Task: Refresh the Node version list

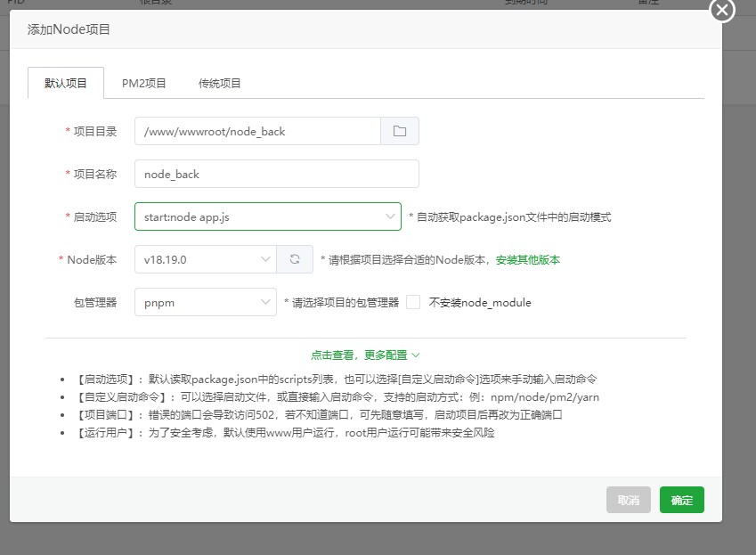Action: point(295,259)
